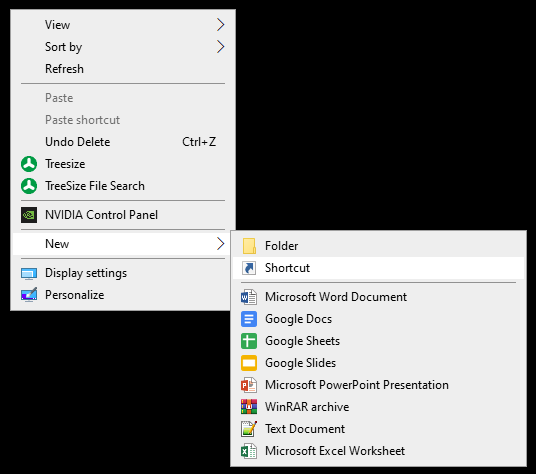Create a new Microsoft Excel Worksheet

[x=378, y=451]
